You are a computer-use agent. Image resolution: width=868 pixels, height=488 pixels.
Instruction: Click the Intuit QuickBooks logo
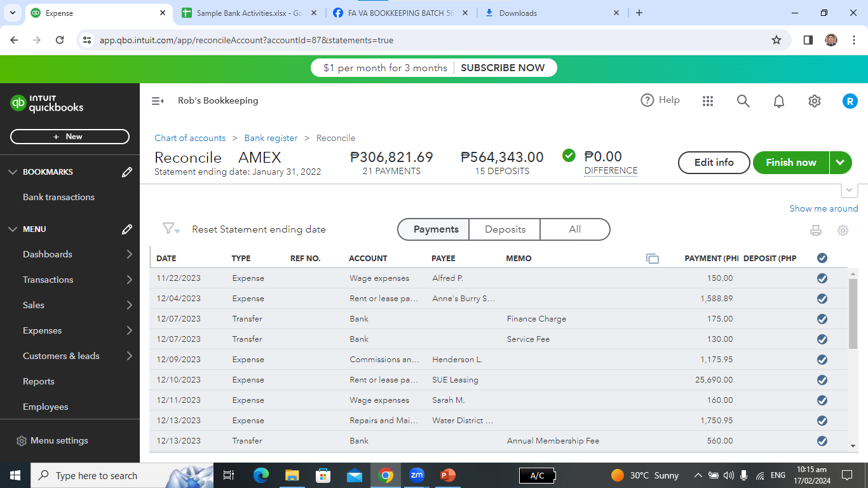tap(47, 104)
